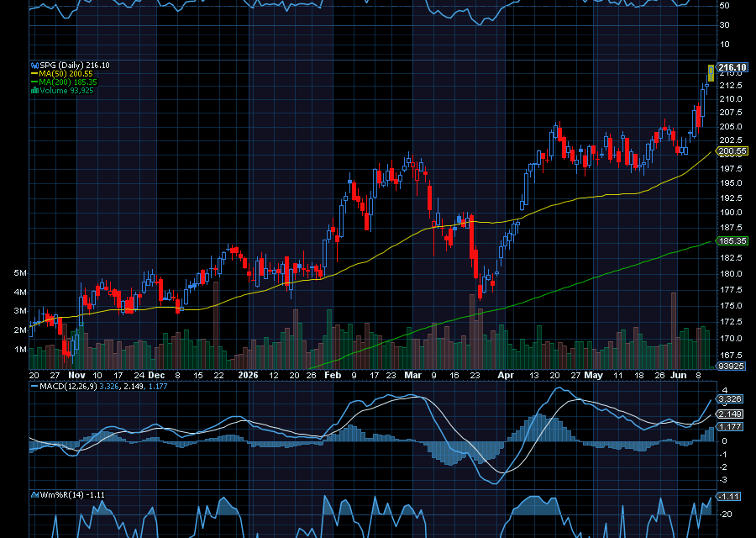Click the -1.11 Williams %R value flag

pos(728,496)
